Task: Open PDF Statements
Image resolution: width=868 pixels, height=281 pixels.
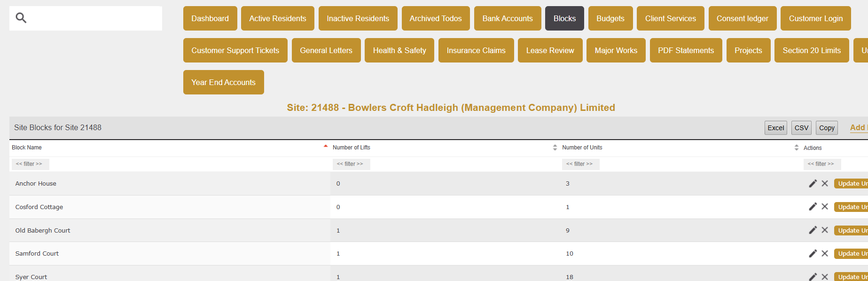Action: [x=686, y=50]
